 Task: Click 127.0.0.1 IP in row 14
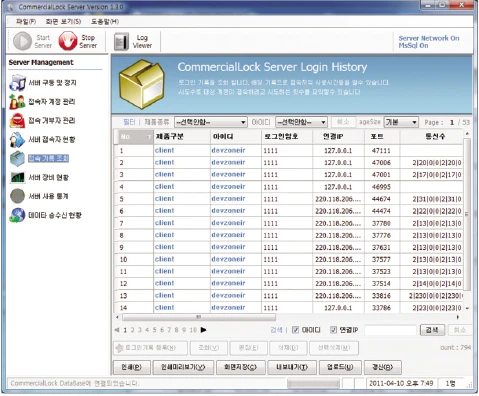pyautogui.click(x=338, y=308)
